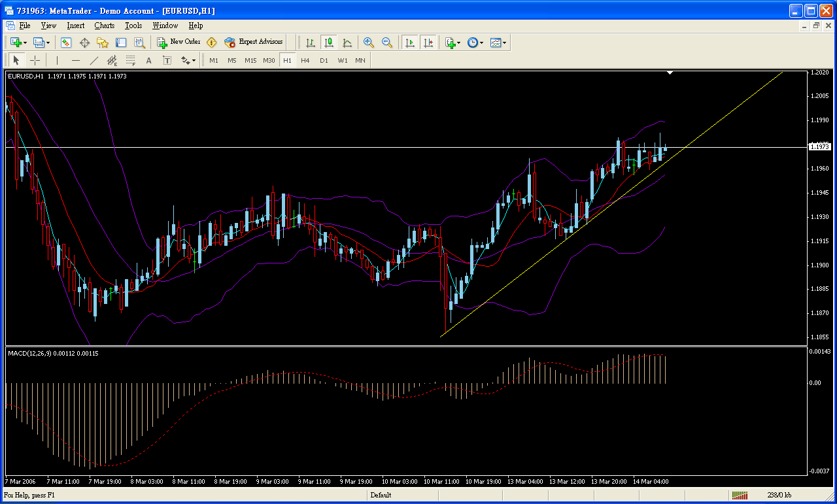Switch the chart to Candlesticks mode

(x=329, y=42)
